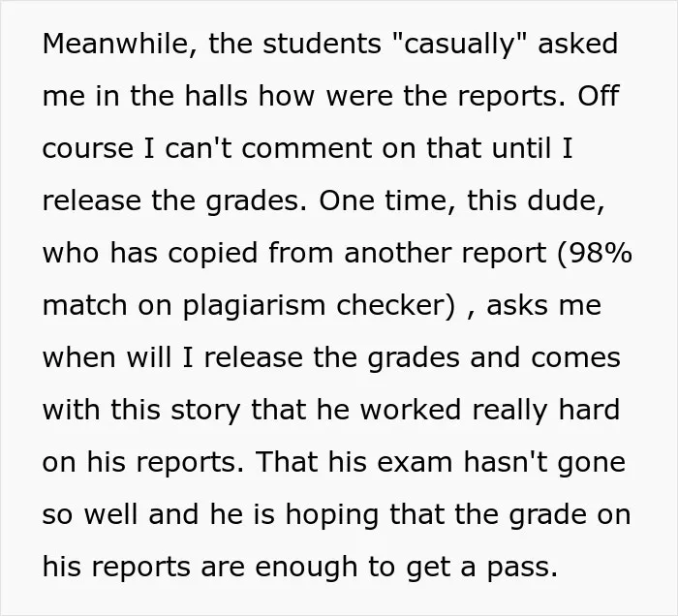Click the word "hasn't"
Image resolution: width=678 pixels, height=616 pixels.
(x=505, y=461)
